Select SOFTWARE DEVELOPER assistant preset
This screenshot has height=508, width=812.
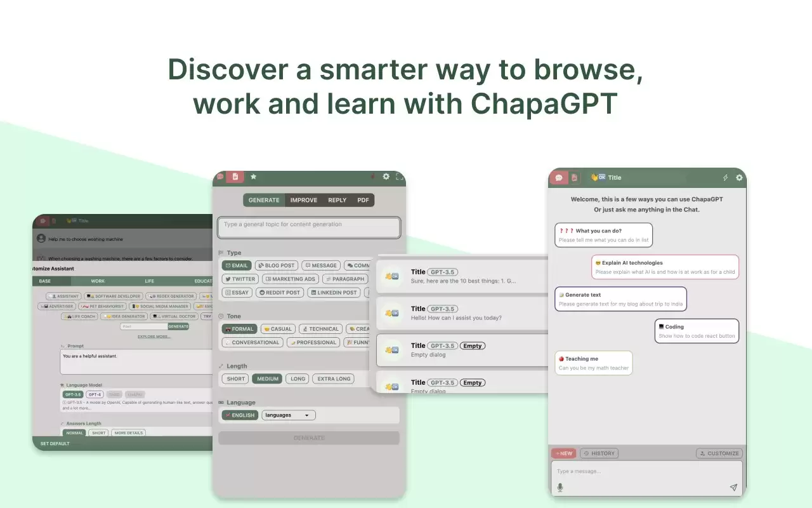pyautogui.click(x=114, y=297)
